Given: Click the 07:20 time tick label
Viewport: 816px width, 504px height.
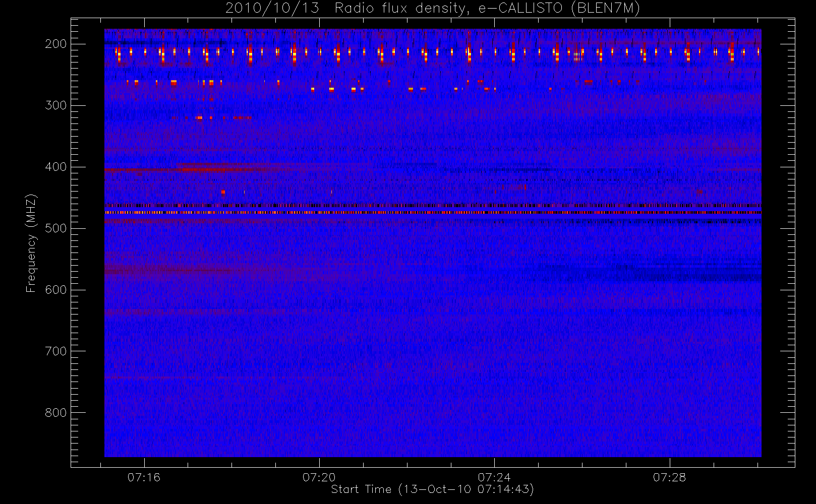Looking at the screenshot, I should pos(319,477).
